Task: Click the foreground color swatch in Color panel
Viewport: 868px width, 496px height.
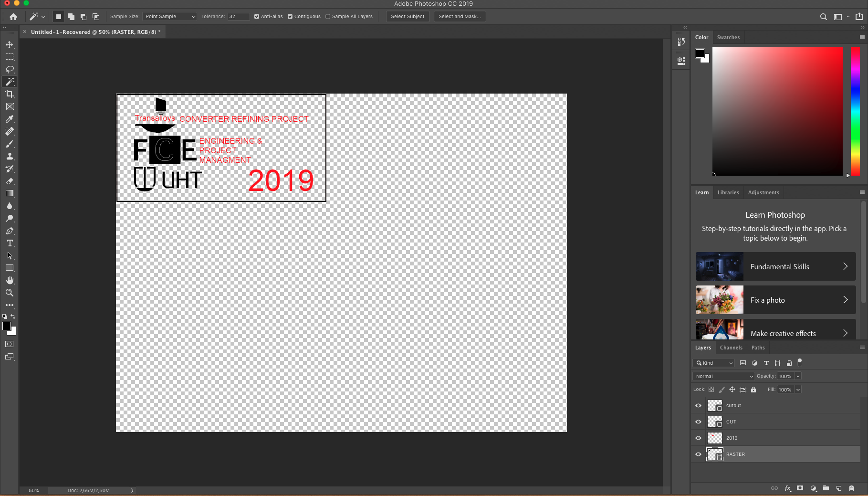Action: click(x=700, y=53)
